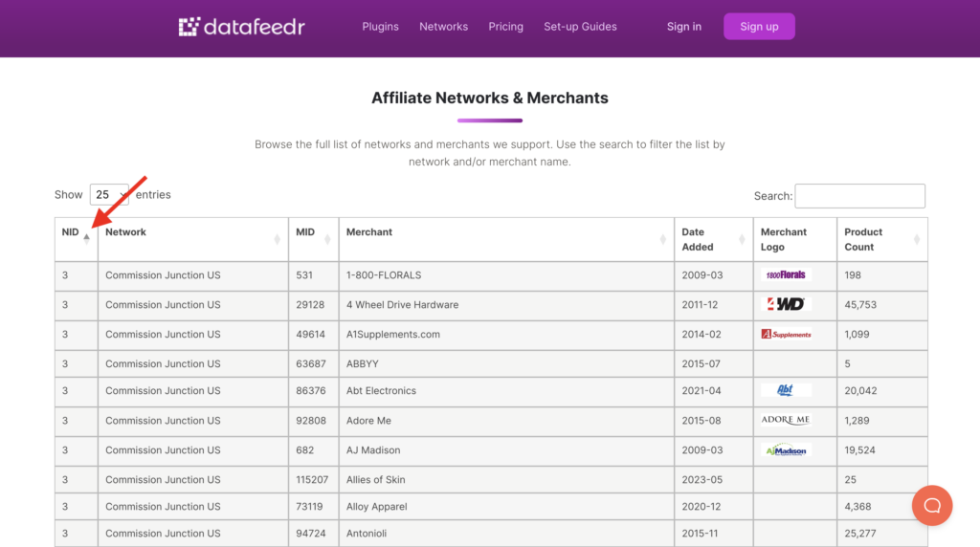Select the 1-800-FLORALS merchant cell
This screenshot has height=547, width=980.
[506, 275]
